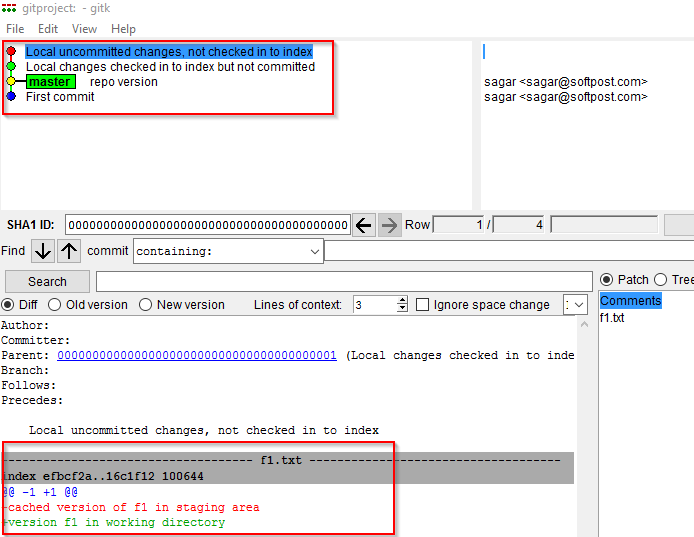
Task: Click the '@@ -1 +1 @@' hunk header
Action: point(40,492)
